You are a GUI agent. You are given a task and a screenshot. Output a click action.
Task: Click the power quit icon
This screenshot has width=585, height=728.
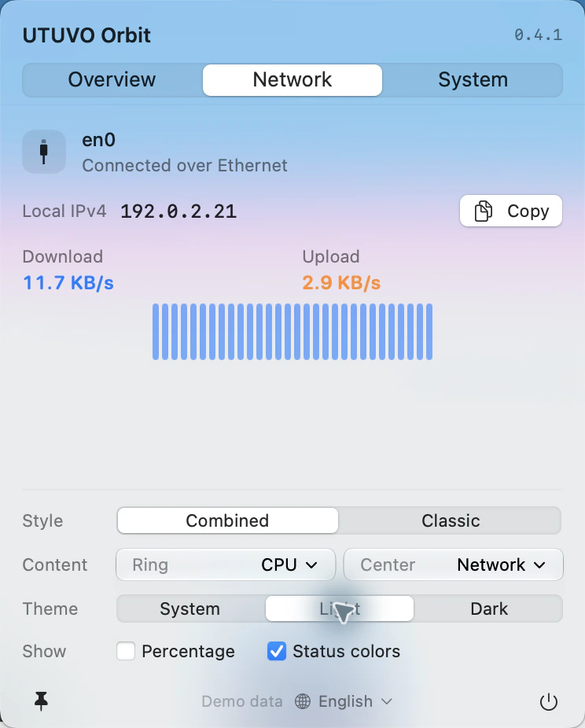coord(549,701)
